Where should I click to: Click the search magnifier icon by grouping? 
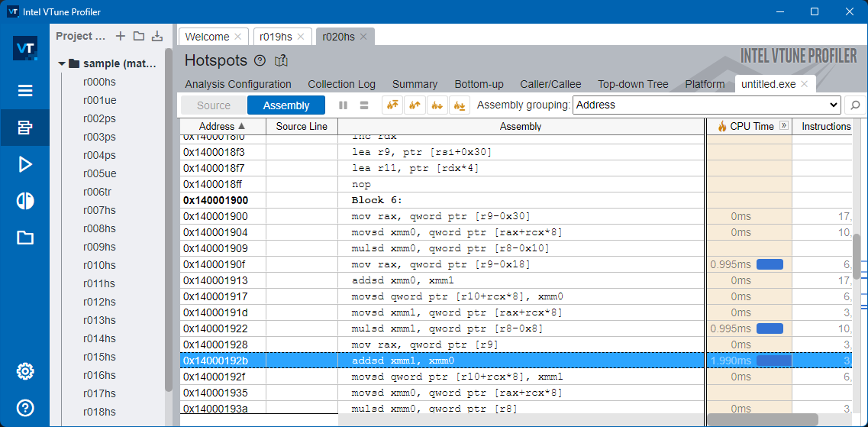(x=855, y=105)
